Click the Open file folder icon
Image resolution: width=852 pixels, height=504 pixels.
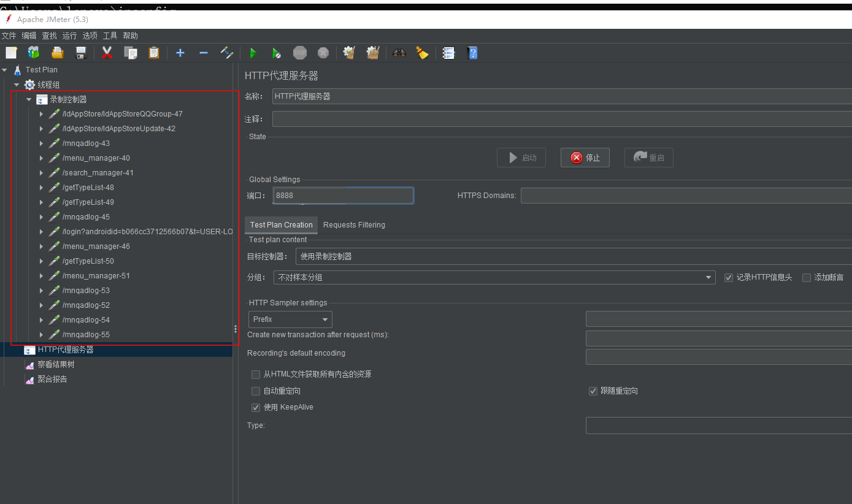58,53
